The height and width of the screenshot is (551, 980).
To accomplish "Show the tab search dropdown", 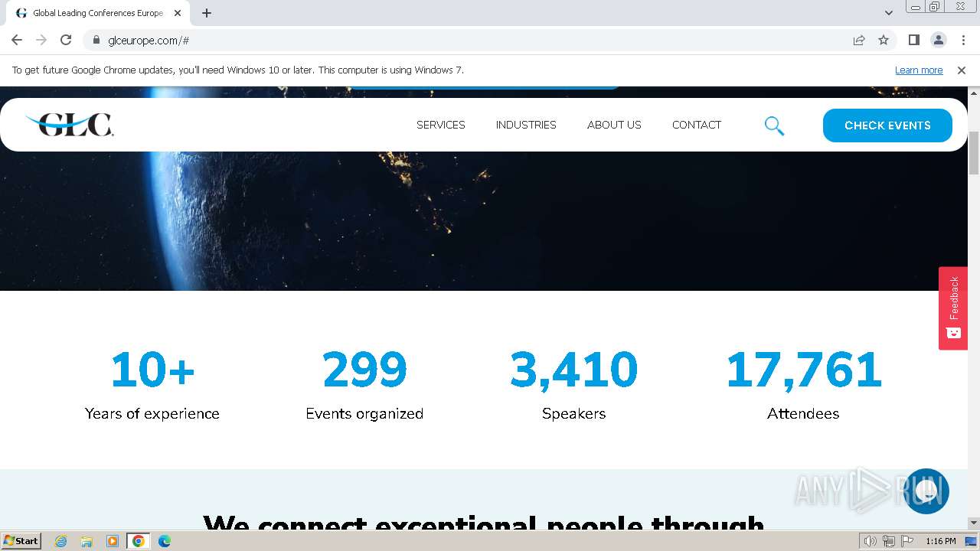I will 889,13.
